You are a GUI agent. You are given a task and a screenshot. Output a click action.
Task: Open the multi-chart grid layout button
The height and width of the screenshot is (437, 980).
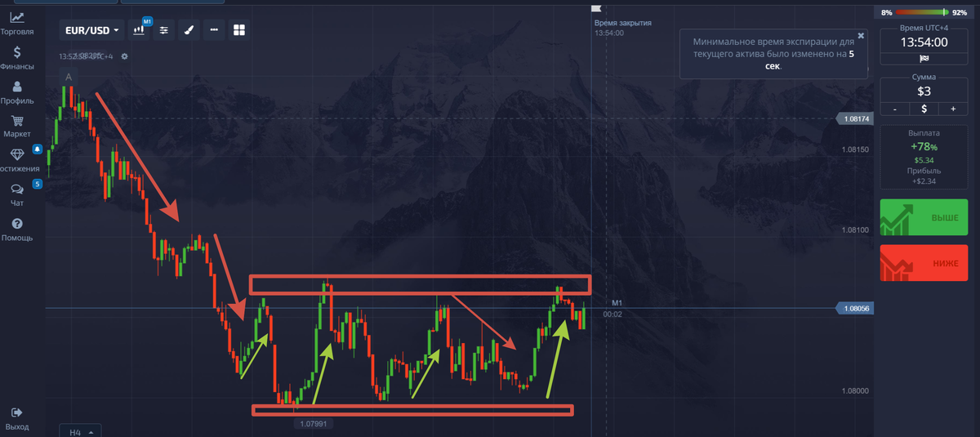239,30
